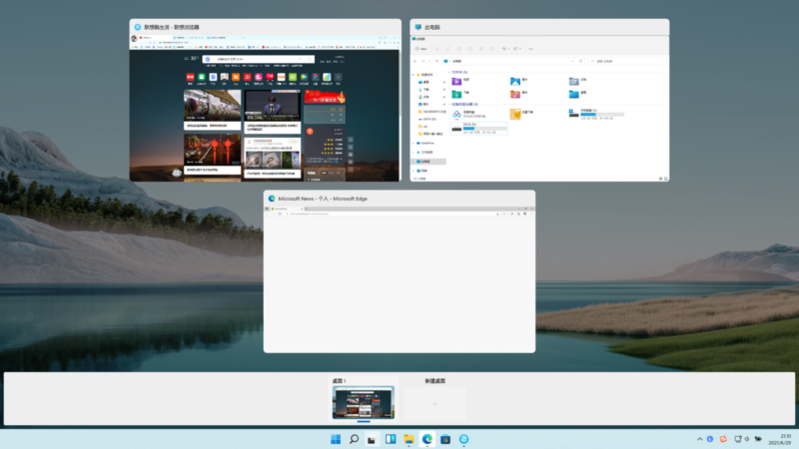Screen dimensions: 799x449
Task: Switch to the Microsoft News Edge window
Action: coord(399,279)
